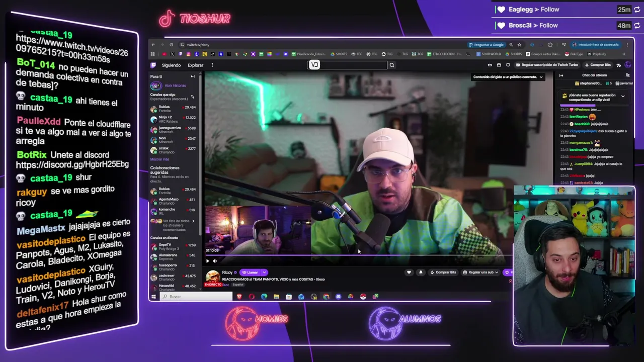
Task: Click the volume mute icon in the player
Action: tap(215, 261)
